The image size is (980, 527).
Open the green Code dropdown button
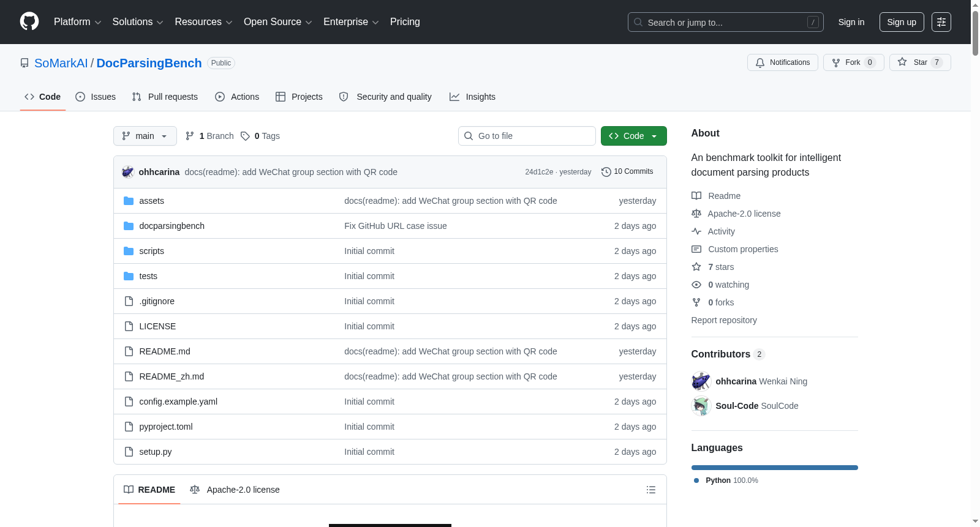[633, 136]
